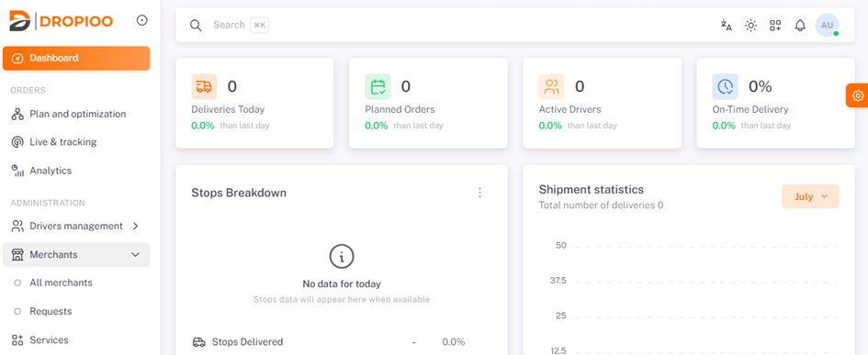Screen dimensions: 868x355
Task: Open merchant Requests page
Action: (x=76, y=311)
